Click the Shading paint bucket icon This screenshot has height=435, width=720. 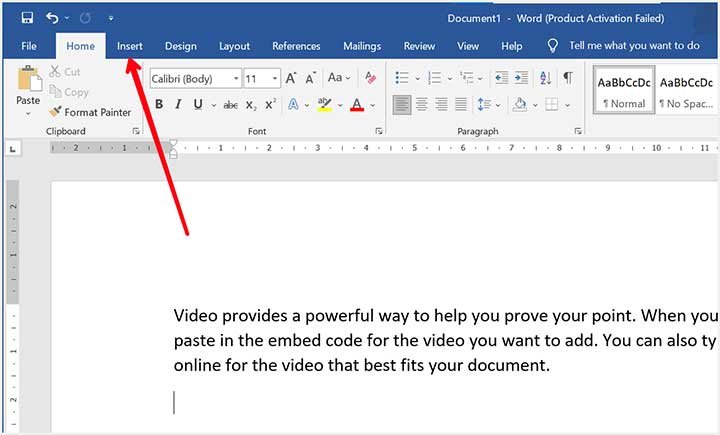(520, 105)
